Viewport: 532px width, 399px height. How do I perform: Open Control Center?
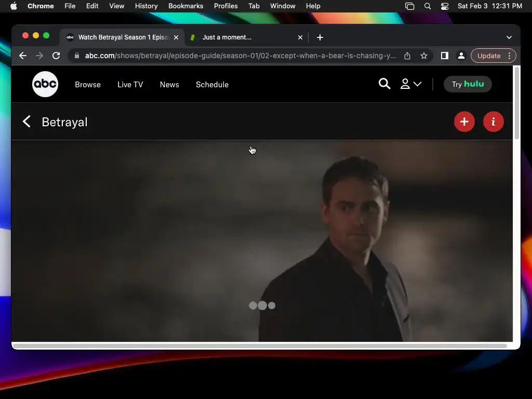[x=445, y=6]
